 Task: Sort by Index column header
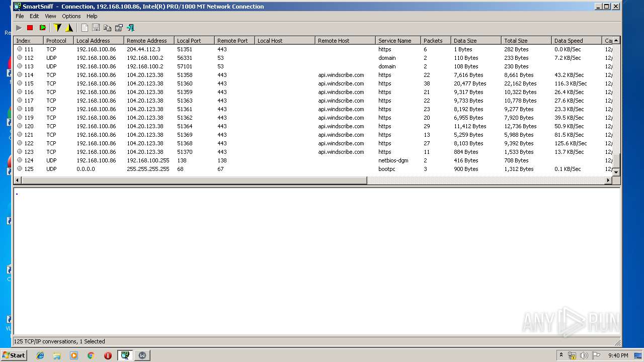28,41
